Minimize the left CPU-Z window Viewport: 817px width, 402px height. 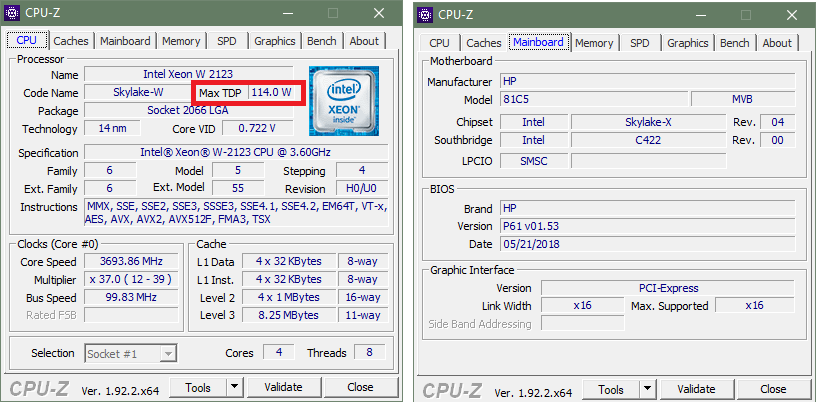point(286,13)
